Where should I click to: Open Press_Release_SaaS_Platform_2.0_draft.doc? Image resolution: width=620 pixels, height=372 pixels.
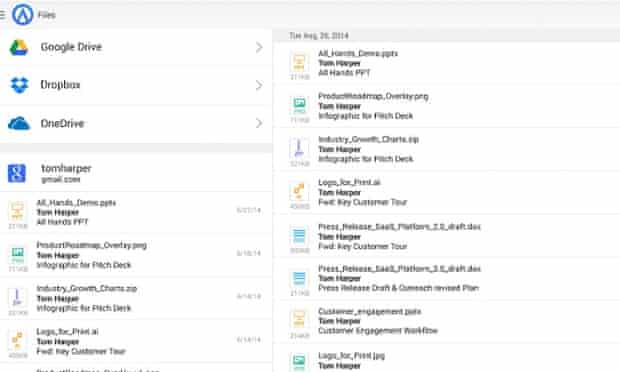tap(447, 236)
